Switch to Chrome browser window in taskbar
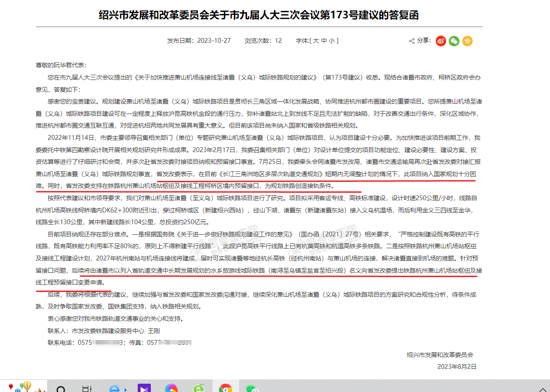 (226, 389)
